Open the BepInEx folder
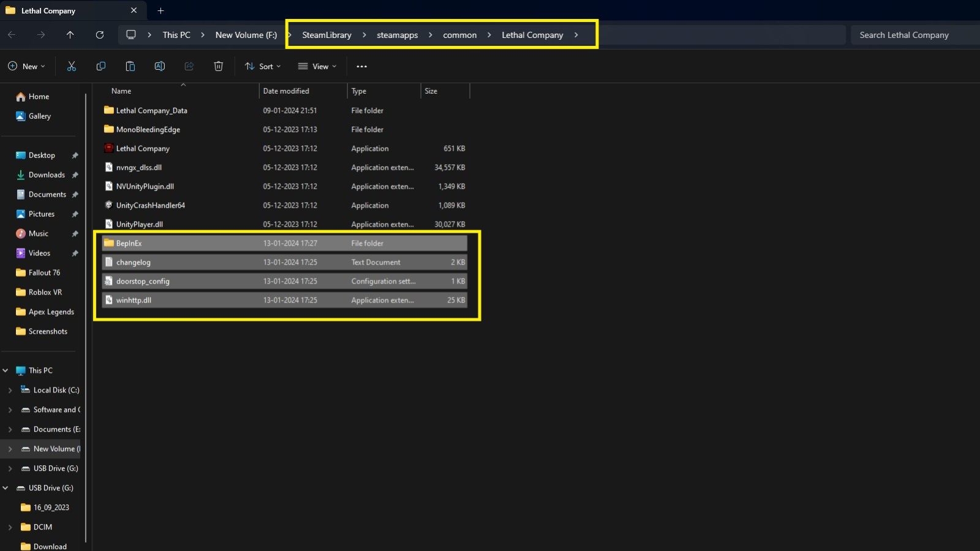Viewport: 980px width, 551px height. 129,242
